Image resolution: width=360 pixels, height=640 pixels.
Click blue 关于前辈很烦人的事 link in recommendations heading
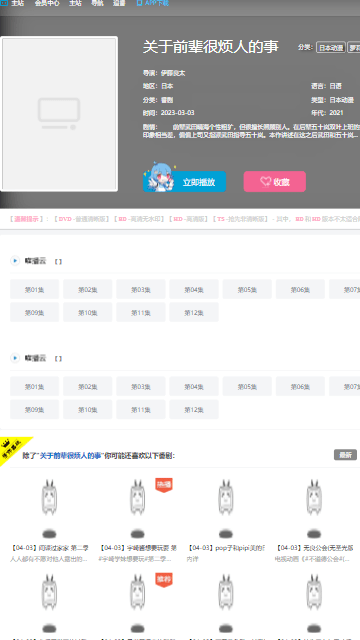point(70,456)
